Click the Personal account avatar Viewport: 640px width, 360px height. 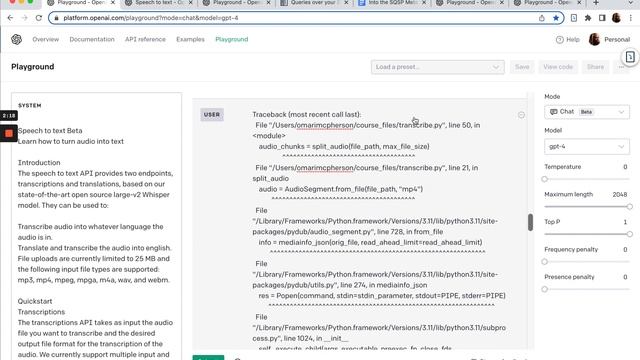(594, 39)
